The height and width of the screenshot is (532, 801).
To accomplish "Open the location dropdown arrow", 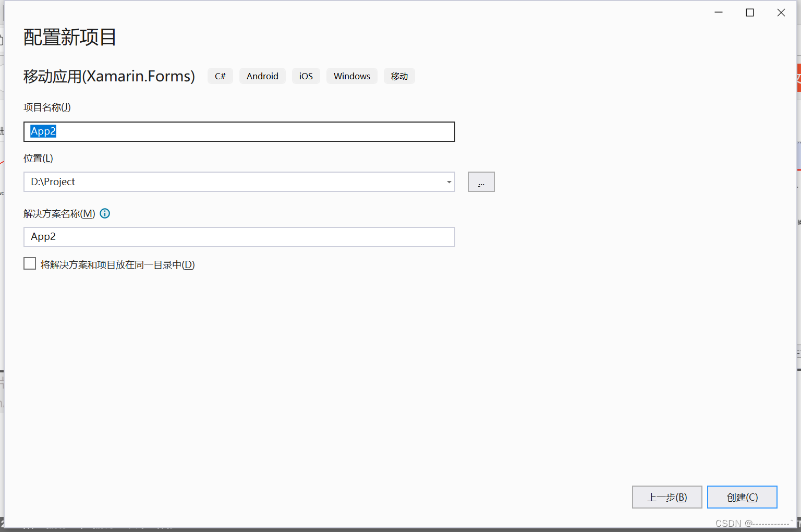I will coord(448,182).
